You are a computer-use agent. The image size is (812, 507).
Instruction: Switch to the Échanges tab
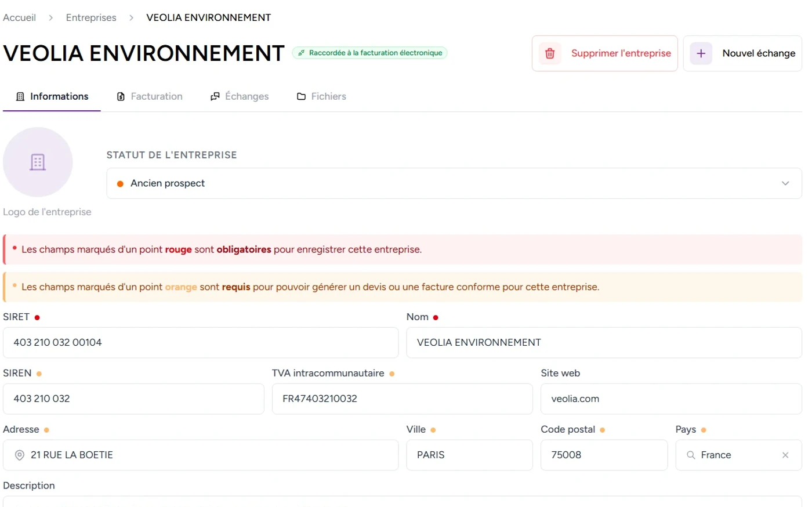pos(240,96)
